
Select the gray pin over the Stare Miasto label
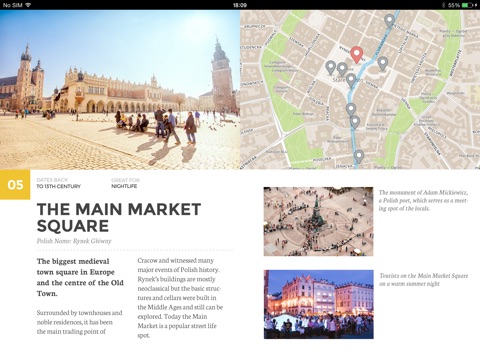pyautogui.click(x=351, y=80)
